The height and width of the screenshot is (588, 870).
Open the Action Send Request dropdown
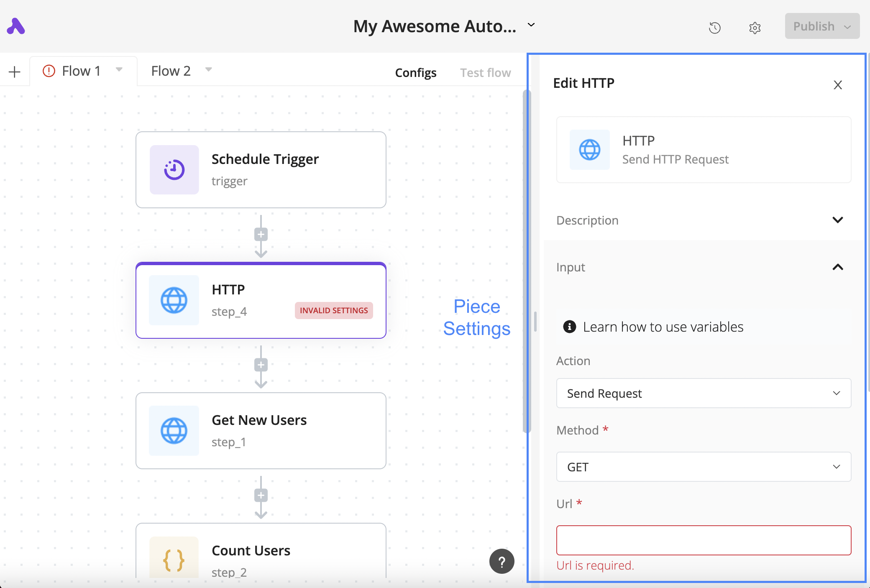(704, 393)
